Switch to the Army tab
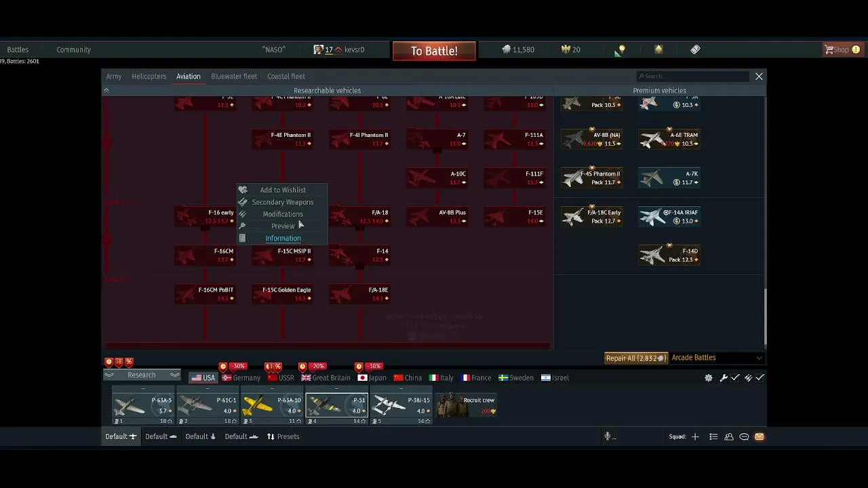868x488 pixels. click(114, 77)
